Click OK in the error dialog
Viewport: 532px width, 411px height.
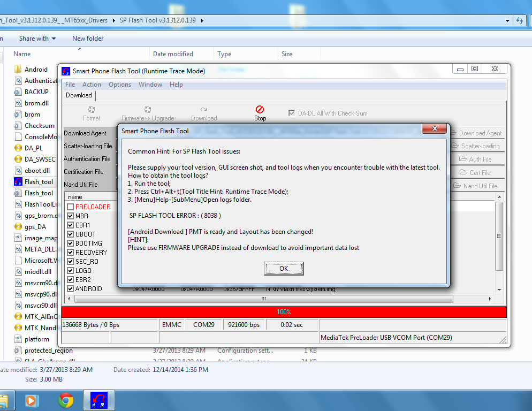tap(284, 269)
